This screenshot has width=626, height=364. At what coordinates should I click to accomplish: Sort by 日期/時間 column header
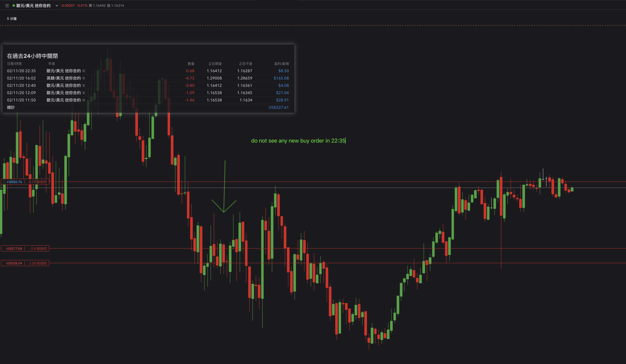(14, 64)
